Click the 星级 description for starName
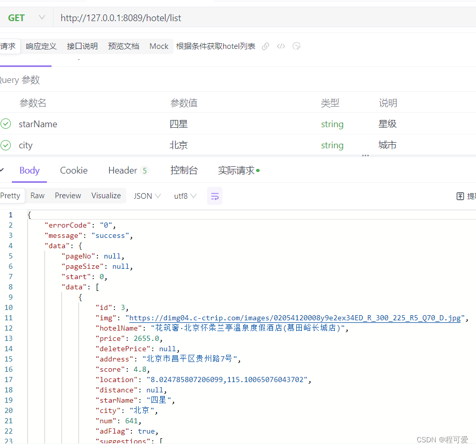Viewport: 476px width, 448px height. (387, 124)
